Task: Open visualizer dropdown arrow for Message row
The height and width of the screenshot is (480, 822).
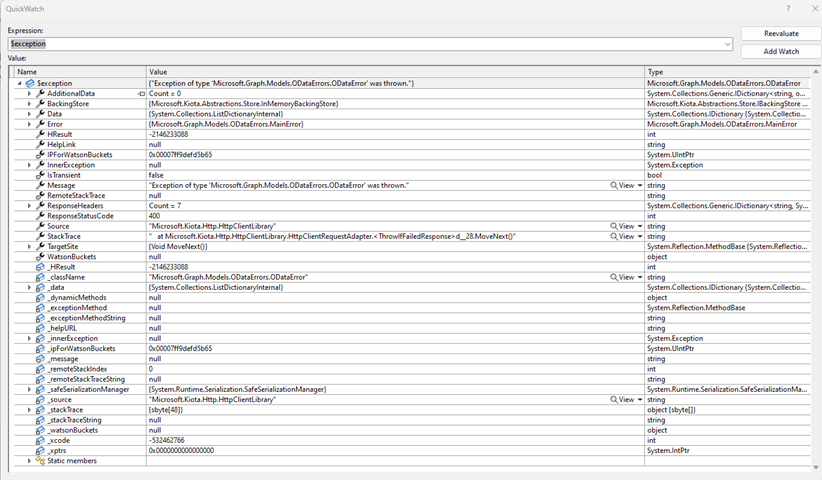Action: [x=640, y=186]
